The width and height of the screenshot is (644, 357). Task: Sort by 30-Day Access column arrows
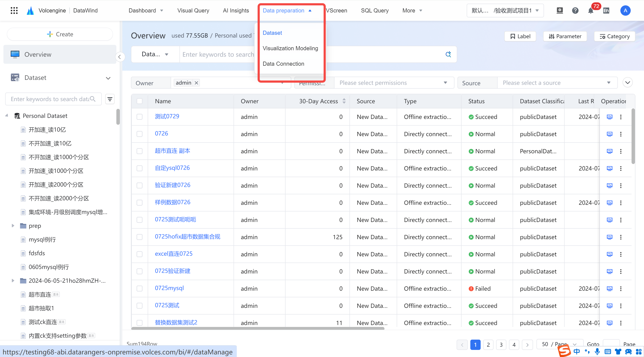(x=344, y=101)
